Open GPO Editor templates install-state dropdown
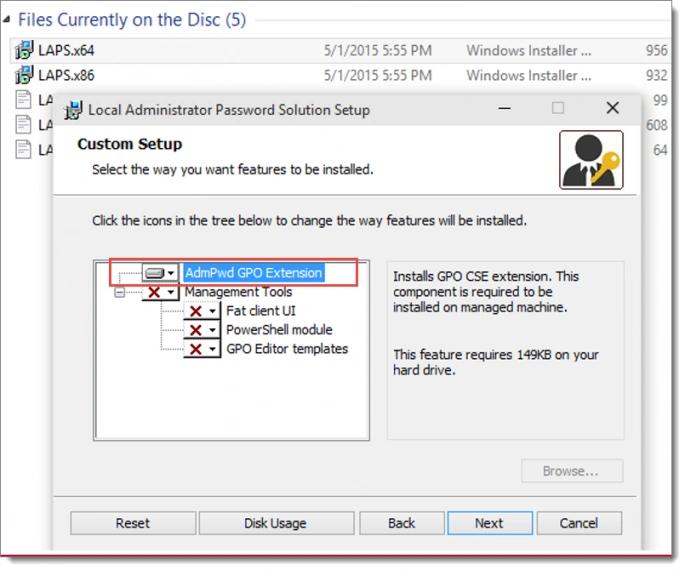The height and width of the screenshot is (570, 685). [x=202, y=349]
